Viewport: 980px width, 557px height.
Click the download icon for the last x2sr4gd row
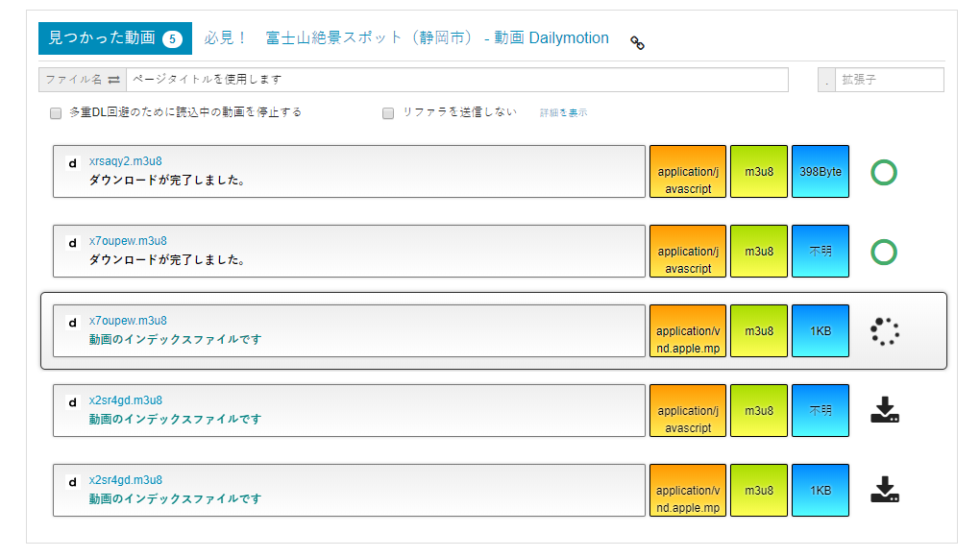point(884,490)
